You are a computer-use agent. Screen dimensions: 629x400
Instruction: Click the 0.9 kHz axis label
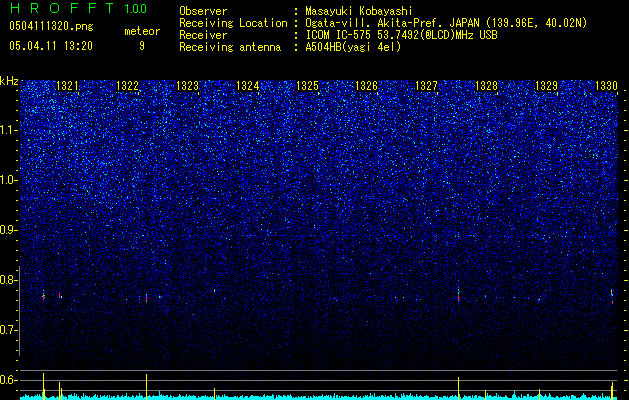click(9, 230)
